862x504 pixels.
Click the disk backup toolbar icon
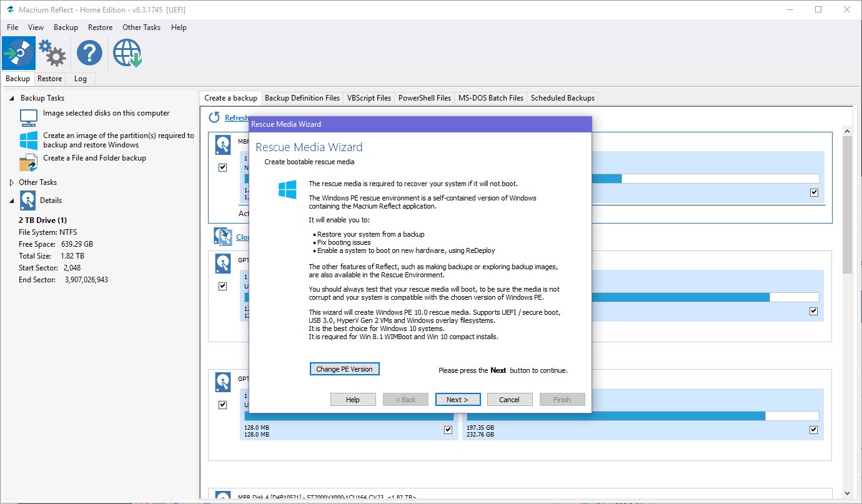click(x=19, y=53)
